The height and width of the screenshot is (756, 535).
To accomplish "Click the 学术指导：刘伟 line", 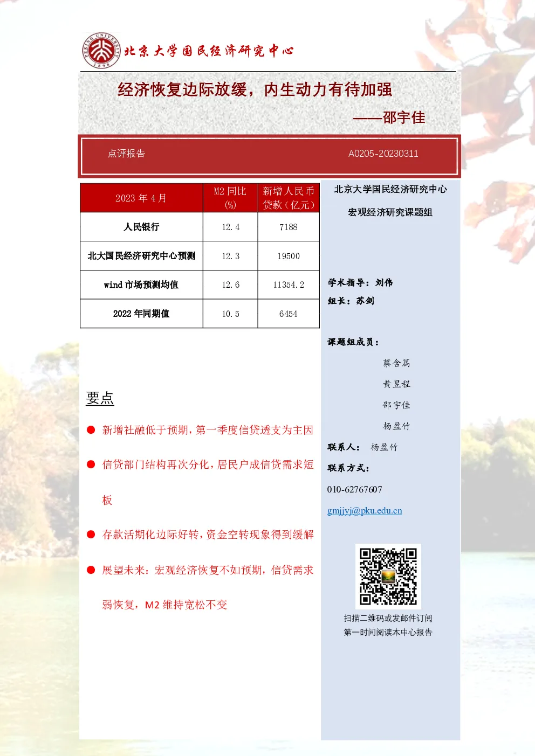I will pyautogui.click(x=360, y=283).
